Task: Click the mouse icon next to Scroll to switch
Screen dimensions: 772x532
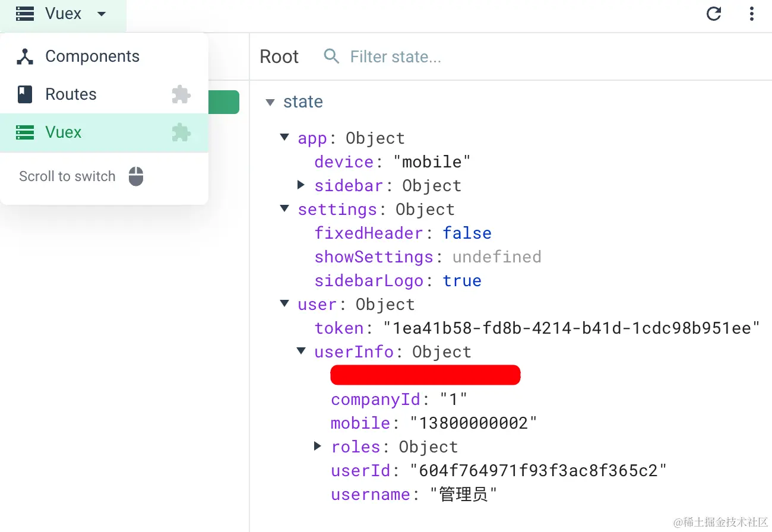Action: [x=137, y=176]
